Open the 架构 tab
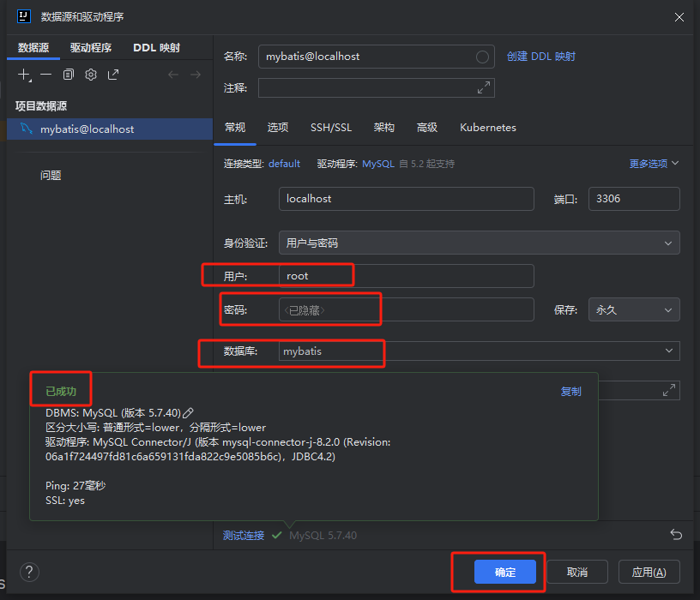Image resolution: width=700 pixels, height=600 pixels. tap(384, 128)
